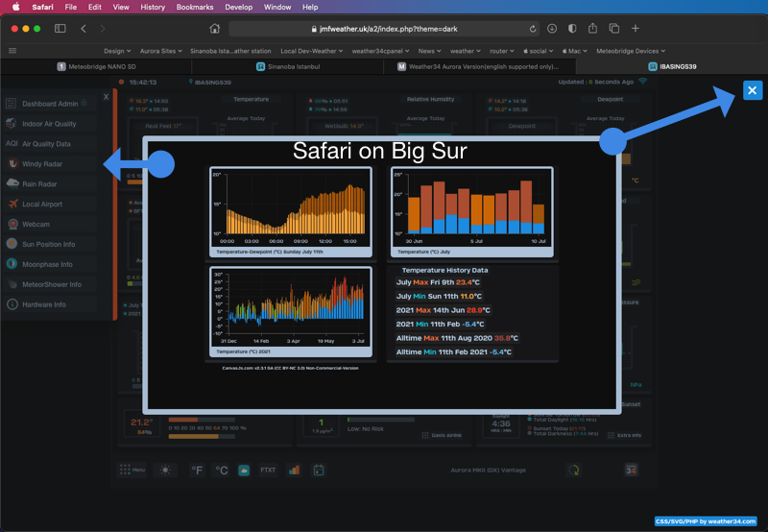Open Davis Airlink module link
This screenshot has height=532, width=768.
pyautogui.click(x=442, y=435)
